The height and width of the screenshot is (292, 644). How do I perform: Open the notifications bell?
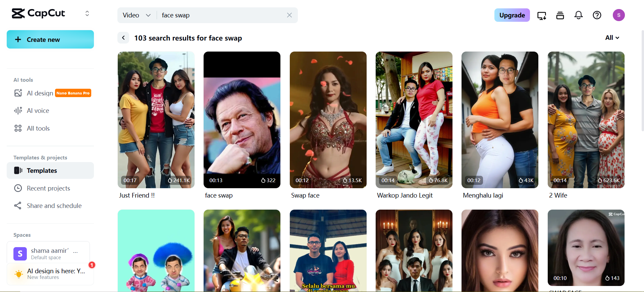pos(578,15)
